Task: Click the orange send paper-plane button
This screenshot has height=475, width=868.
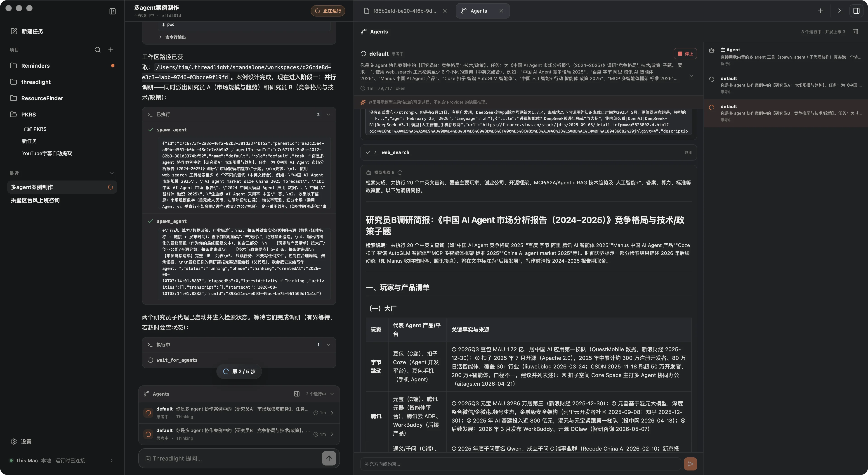Action: [x=690, y=464]
